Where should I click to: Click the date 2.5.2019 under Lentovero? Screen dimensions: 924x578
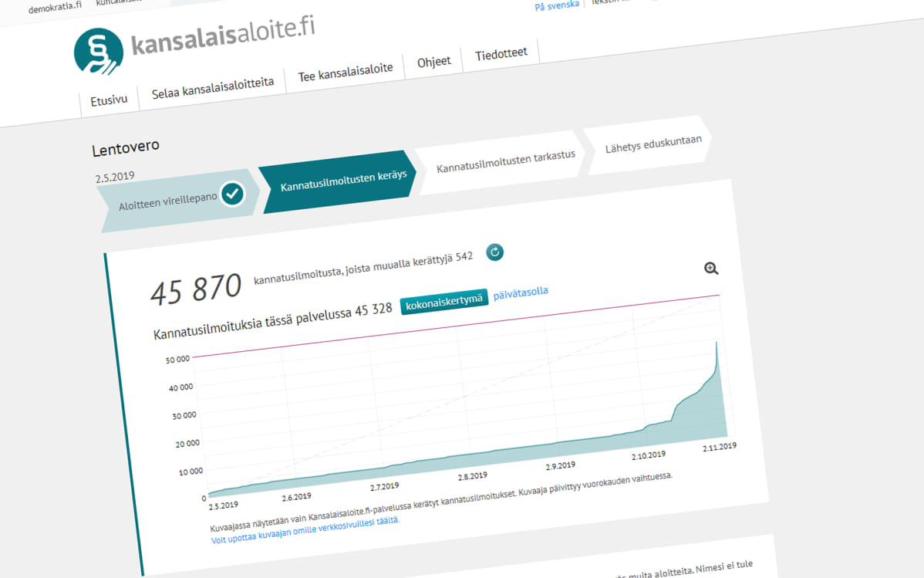[x=115, y=177]
